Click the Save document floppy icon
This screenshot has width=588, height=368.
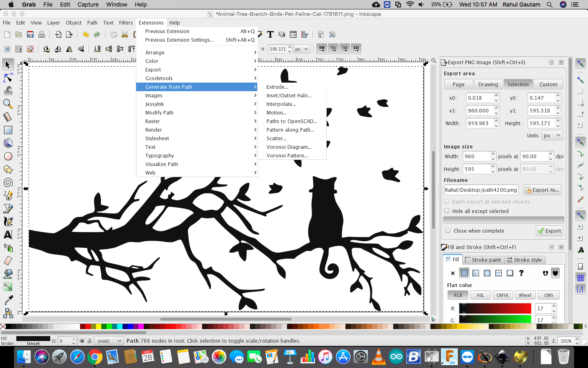(30, 34)
